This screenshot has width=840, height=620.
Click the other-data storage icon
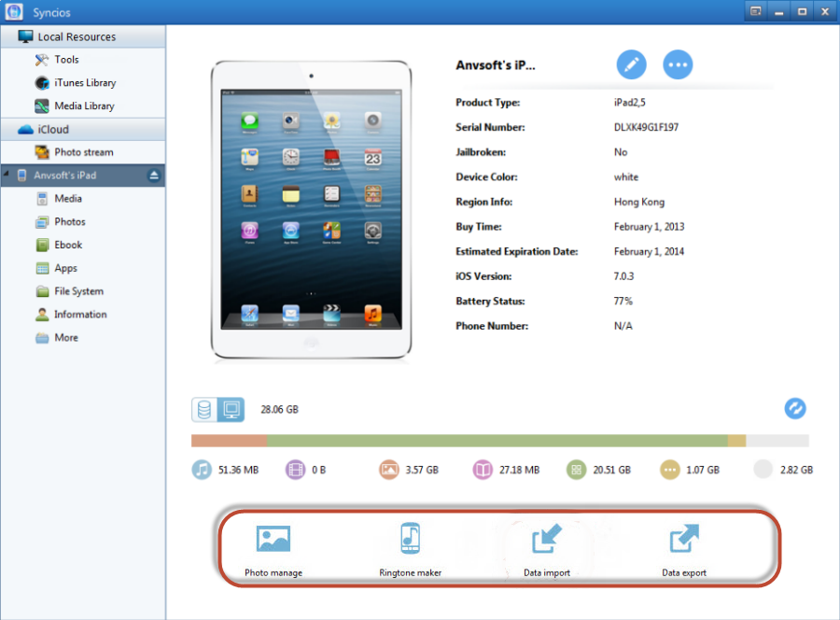[669, 470]
